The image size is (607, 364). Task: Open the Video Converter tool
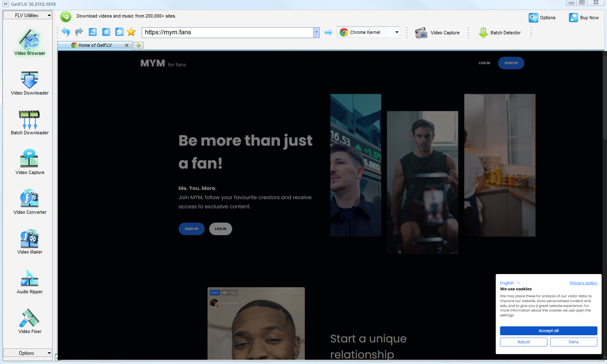click(x=30, y=202)
